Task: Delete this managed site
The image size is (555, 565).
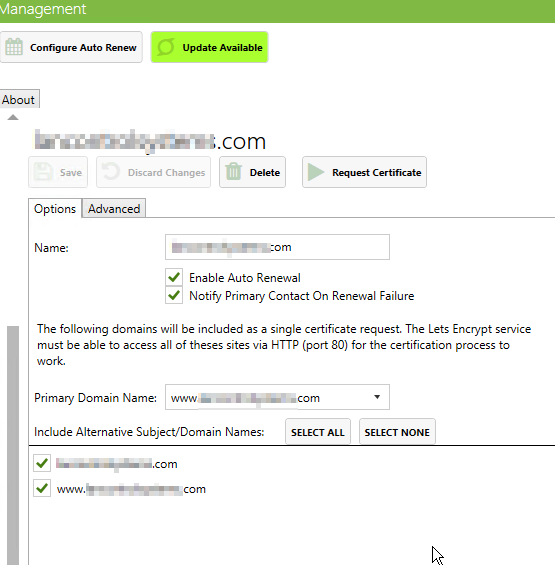Action: click(253, 172)
